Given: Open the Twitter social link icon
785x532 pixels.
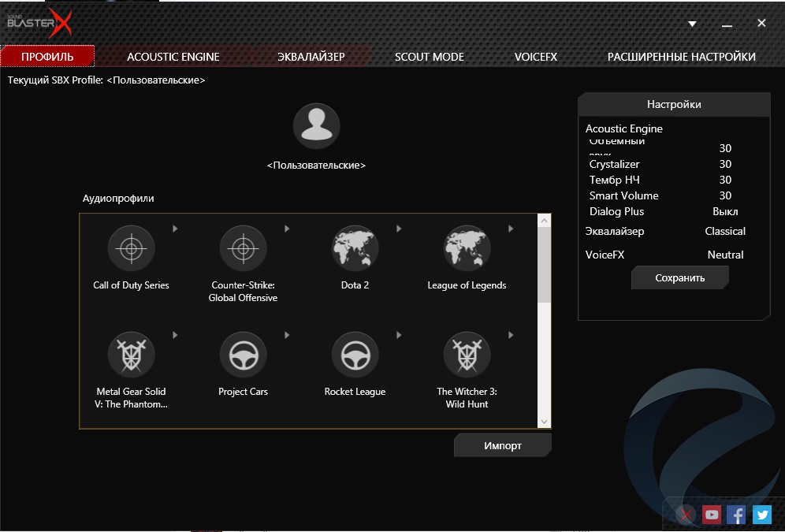Looking at the screenshot, I should pyautogui.click(x=761, y=515).
